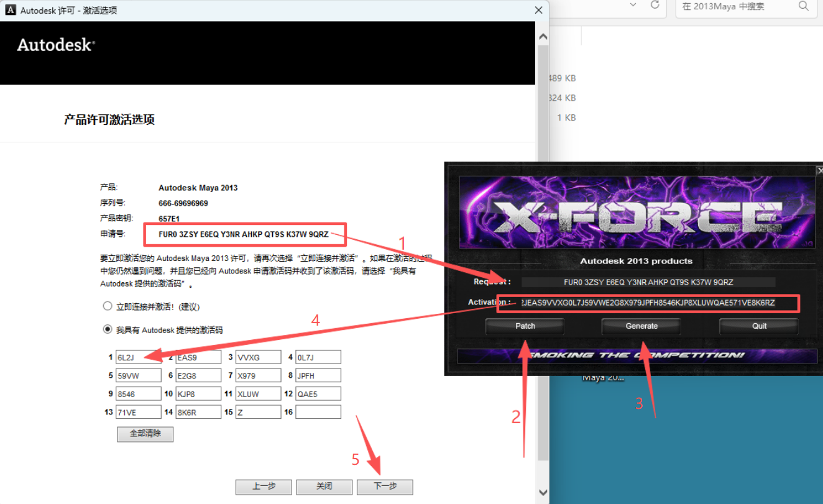823x504 pixels.
Task: Click the empty activation field number 16
Action: tap(318, 411)
